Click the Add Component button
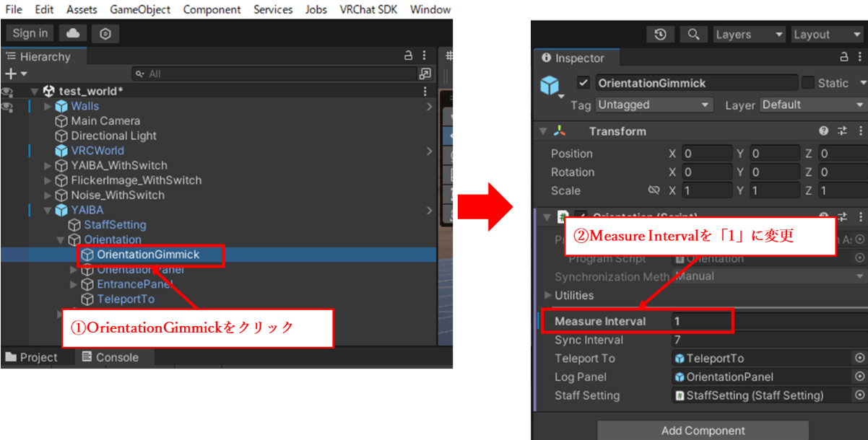Screen dimensions: 868x440 [x=703, y=431]
